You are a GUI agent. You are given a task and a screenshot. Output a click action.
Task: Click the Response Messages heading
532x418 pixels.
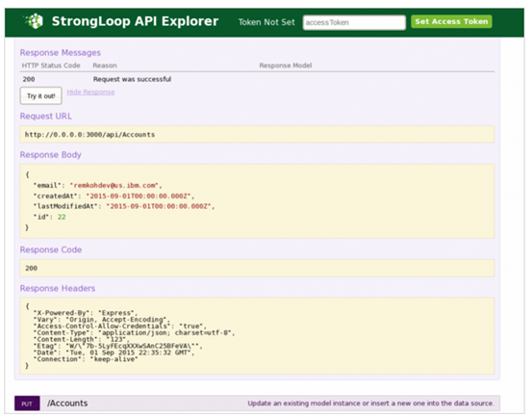[x=60, y=53]
